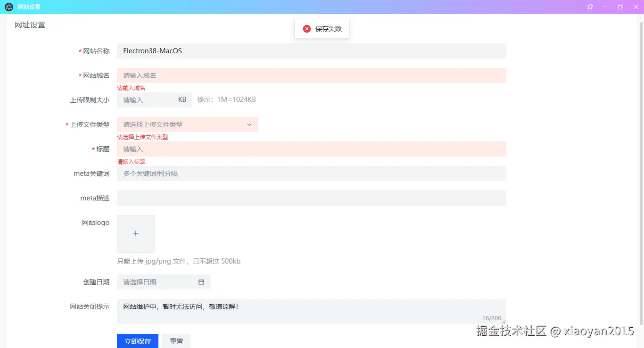Click the resize handle of 网站关闭提示 textarea
The image size is (644, 348).
[x=503, y=321]
